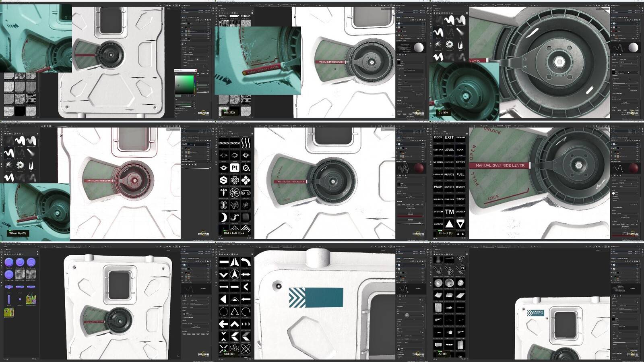Select the solid left-pointing triangle alpha
The image size is (644, 362).
pos(224,299)
